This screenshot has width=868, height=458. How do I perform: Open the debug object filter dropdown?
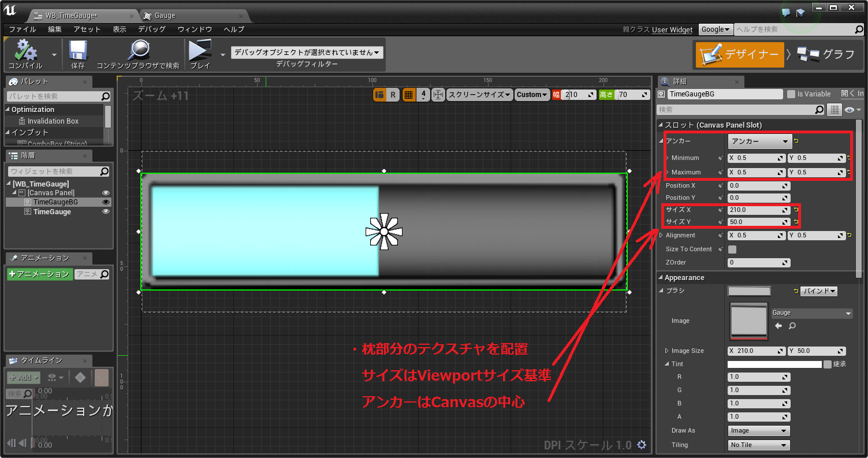pyautogui.click(x=307, y=53)
